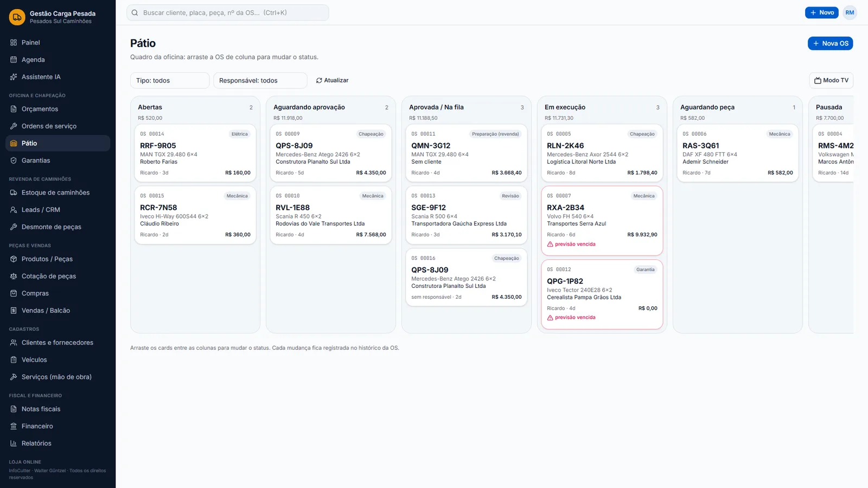Open OS 00013 card SGE-9F12
868x488 pixels.
click(467, 215)
